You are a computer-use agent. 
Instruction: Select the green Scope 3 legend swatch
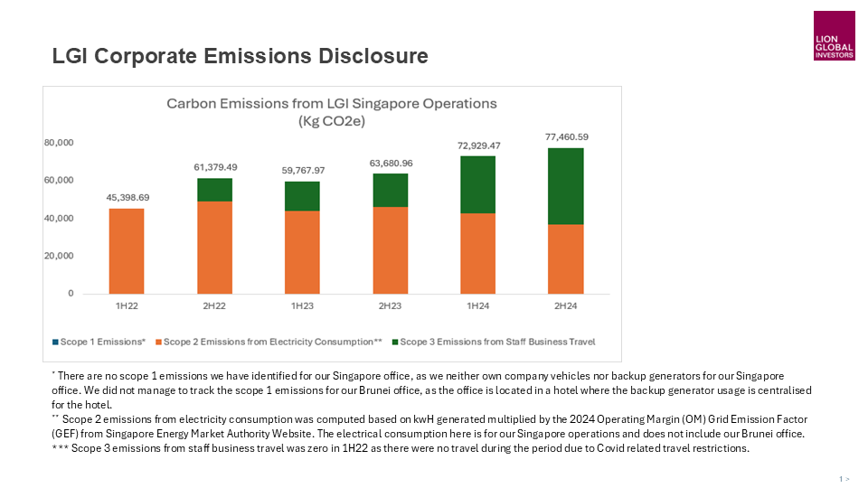tap(395, 342)
